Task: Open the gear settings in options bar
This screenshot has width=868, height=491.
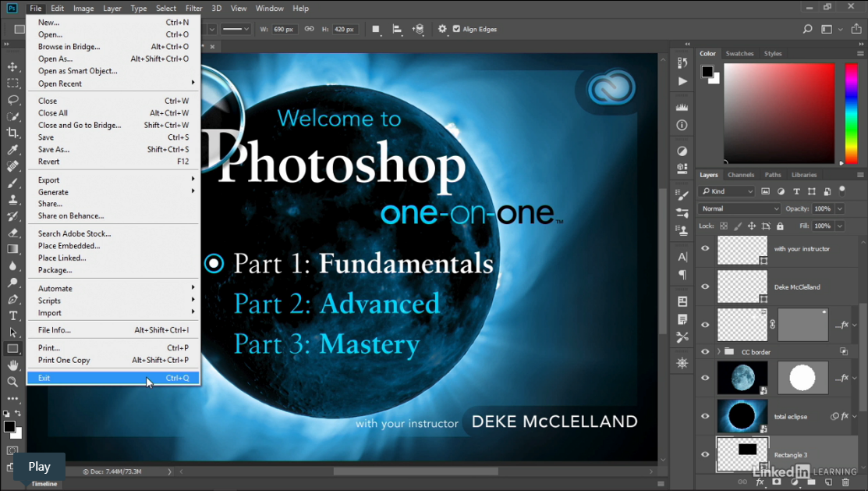Action: tap(441, 29)
